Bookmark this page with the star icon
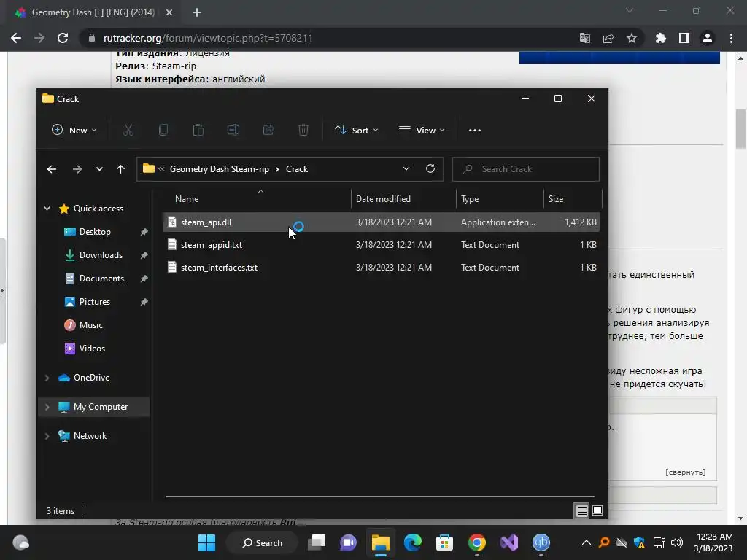 coord(632,38)
